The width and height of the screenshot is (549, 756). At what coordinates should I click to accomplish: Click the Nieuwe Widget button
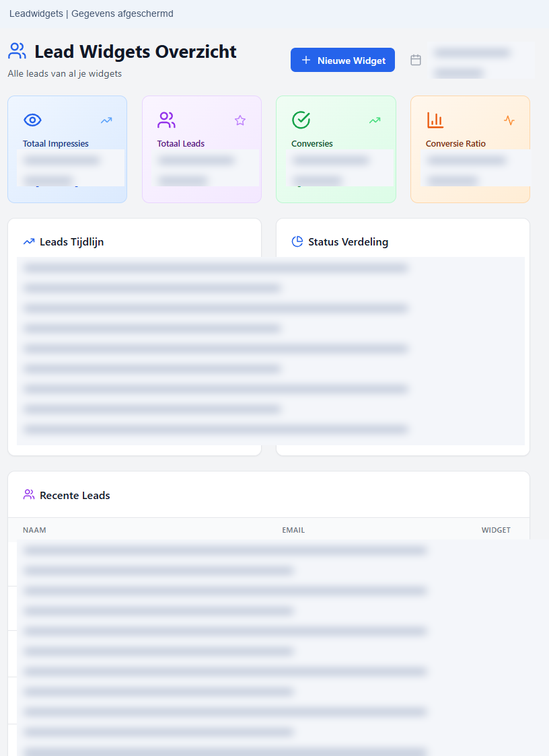(x=342, y=61)
